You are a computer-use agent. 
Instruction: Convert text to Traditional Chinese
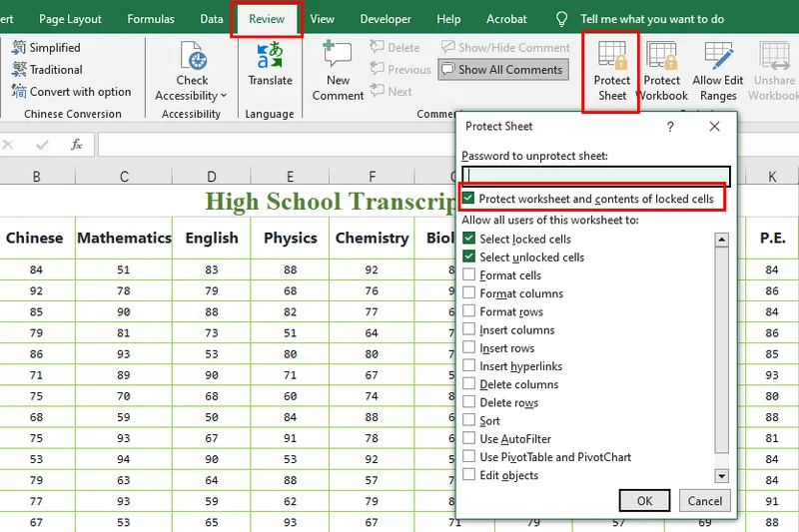click(x=47, y=69)
